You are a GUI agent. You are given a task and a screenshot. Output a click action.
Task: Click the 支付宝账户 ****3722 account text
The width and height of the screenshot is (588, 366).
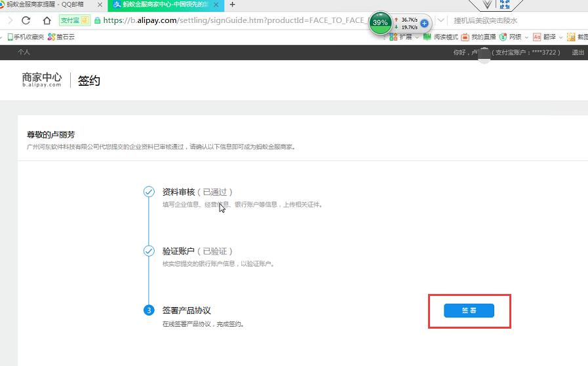[526, 52]
